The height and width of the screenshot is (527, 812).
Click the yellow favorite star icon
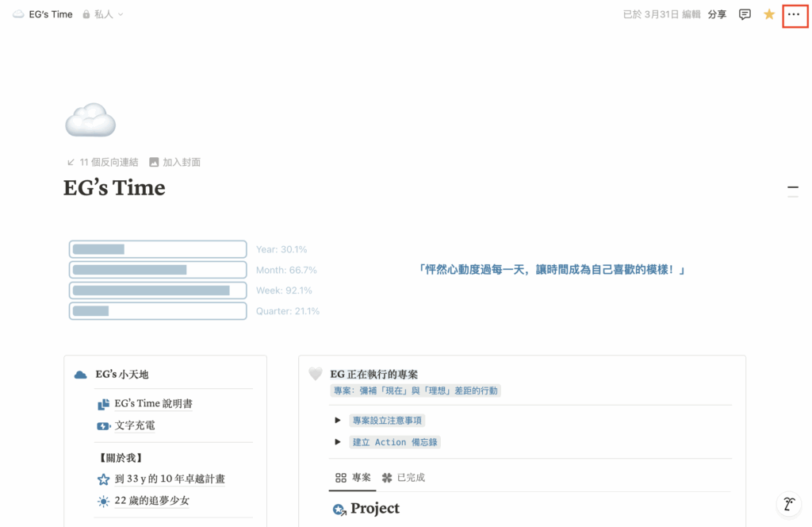coord(768,14)
